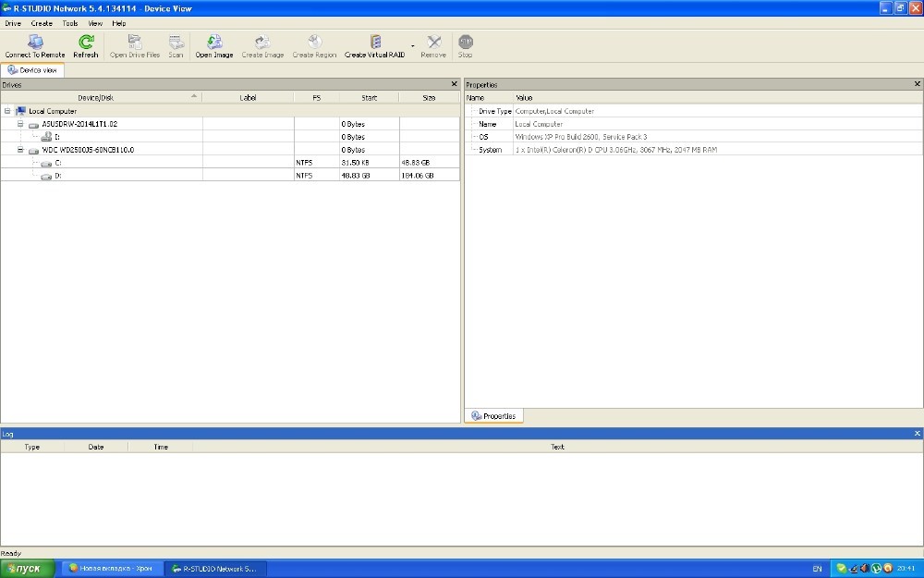Close the Log panel
Screen dimensions: 924x578
pyautogui.click(x=917, y=434)
